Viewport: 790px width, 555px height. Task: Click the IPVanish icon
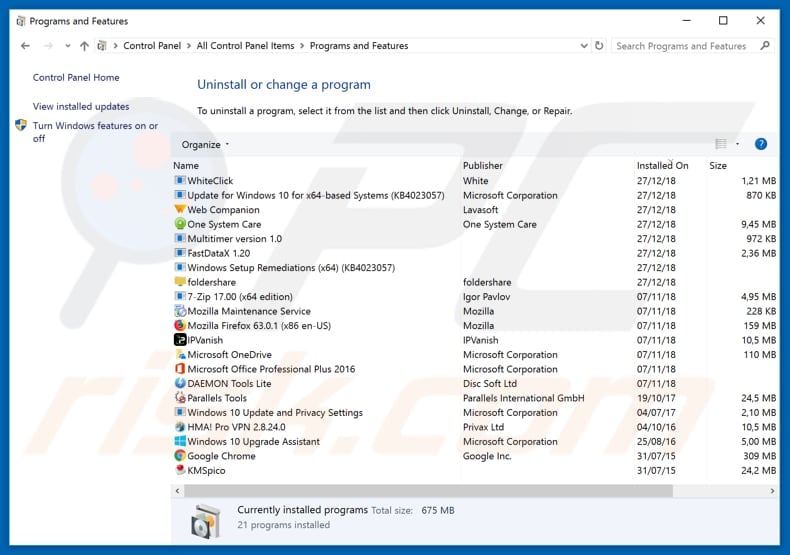179,339
